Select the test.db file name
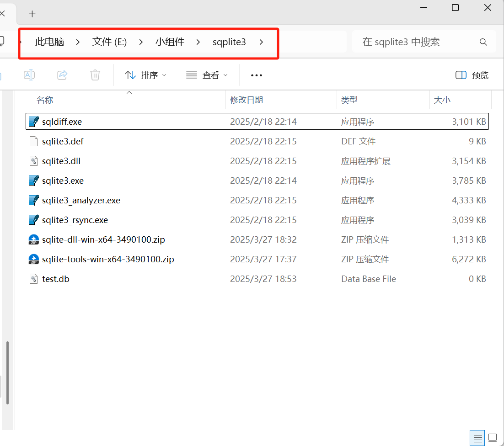The height and width of the screenshot is (446, 504). 56,279
